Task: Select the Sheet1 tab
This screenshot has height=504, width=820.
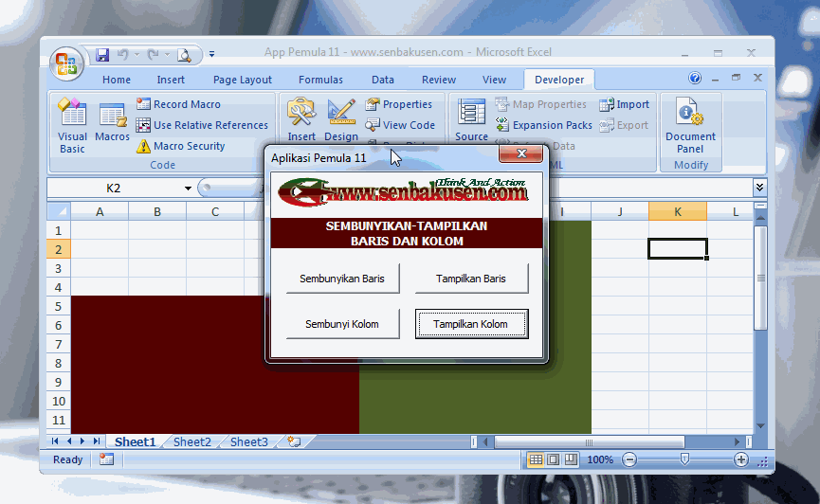Action: [x=135, y=441]
